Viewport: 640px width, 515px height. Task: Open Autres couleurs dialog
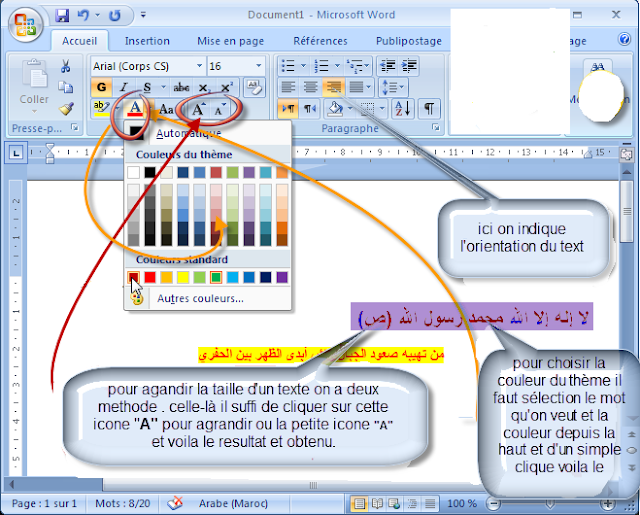pyautogui.click(x=207, y=298)
